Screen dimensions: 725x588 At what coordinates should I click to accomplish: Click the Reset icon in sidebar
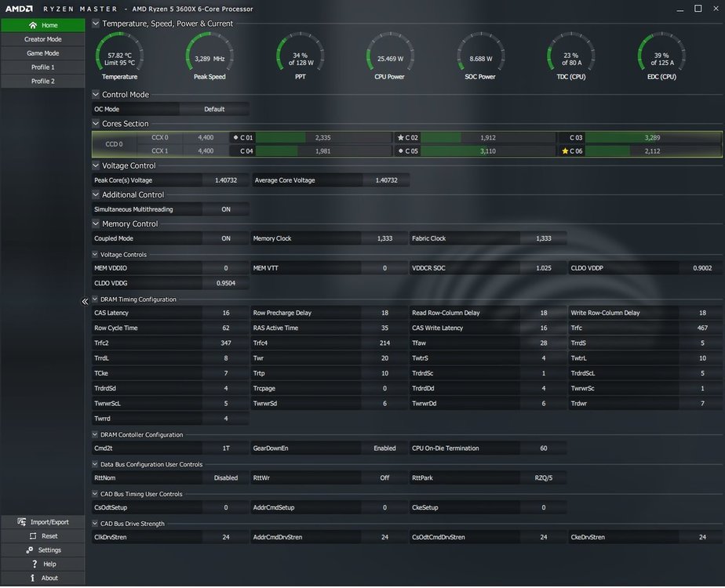coord(33,537)
